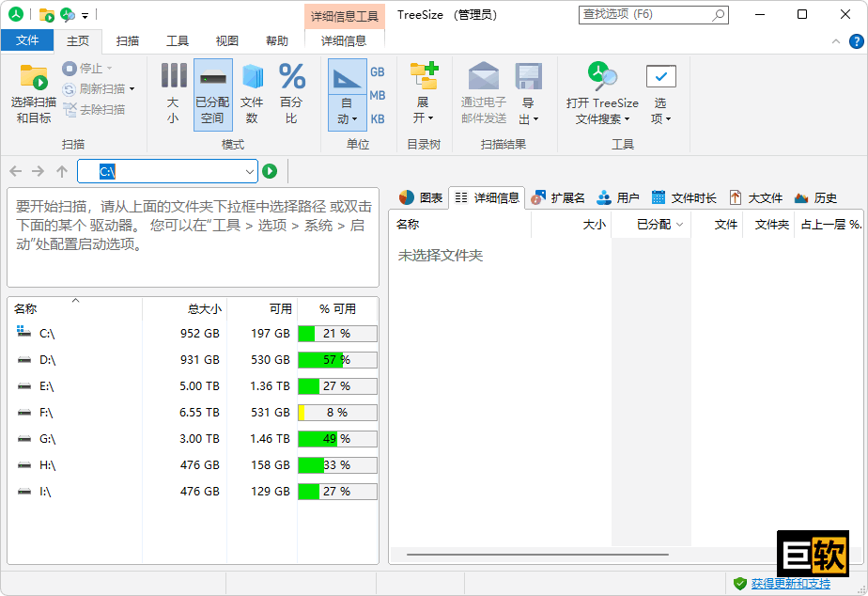Click the Stop scan button
The height and width of the screenshot is (596, 868).
pos(87,69)
